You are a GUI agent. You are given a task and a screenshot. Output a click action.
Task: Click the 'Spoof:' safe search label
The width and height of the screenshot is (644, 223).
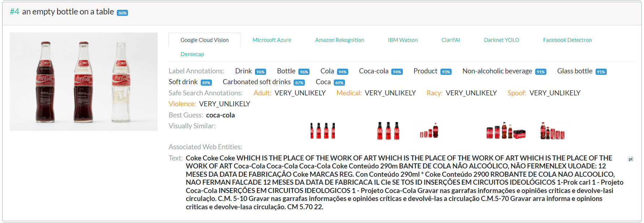[x=517, y=93]
